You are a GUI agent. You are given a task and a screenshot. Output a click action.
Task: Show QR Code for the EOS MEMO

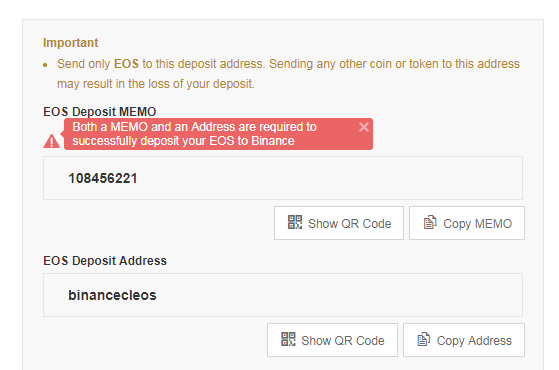(x=339, y=223)
